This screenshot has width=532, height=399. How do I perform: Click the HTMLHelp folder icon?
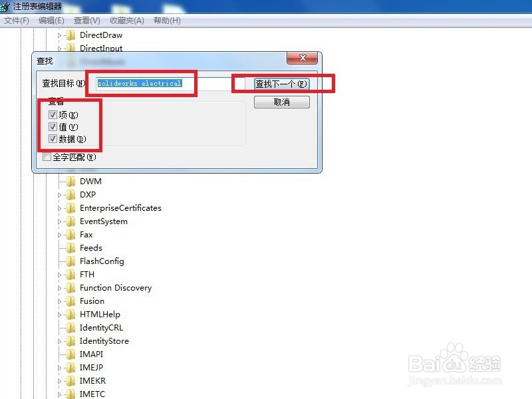(x=70, y=315)
